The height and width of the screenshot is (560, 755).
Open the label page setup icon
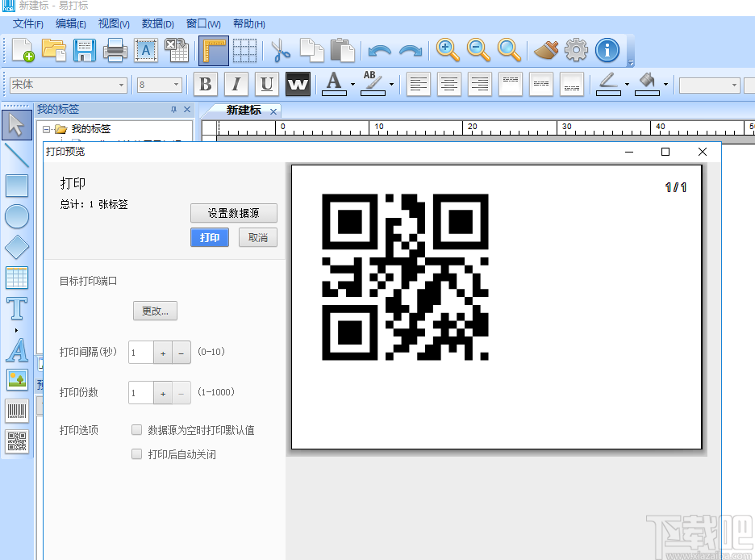[x=146, y=50]
